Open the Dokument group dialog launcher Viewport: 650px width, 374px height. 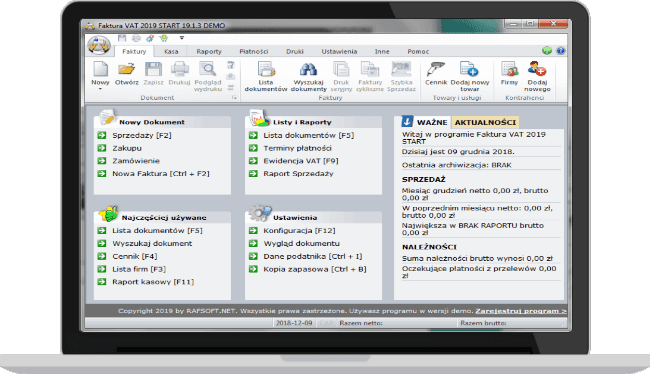234,97
